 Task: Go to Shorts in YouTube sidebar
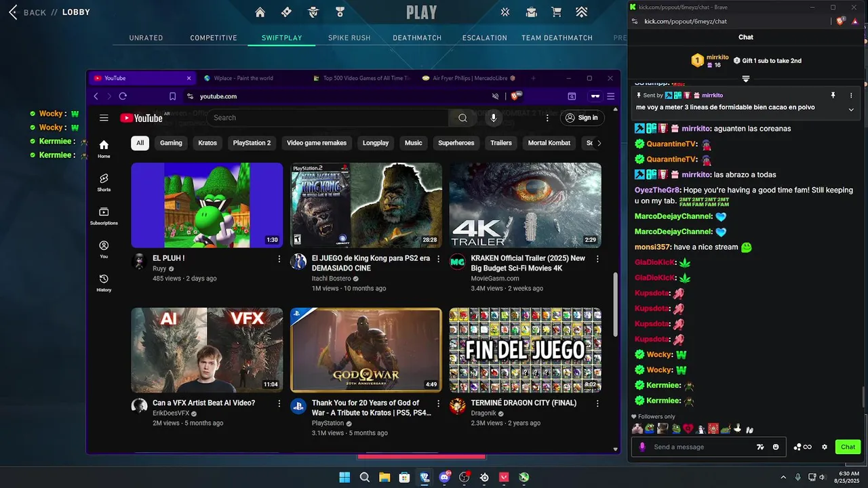coord(104,182)
